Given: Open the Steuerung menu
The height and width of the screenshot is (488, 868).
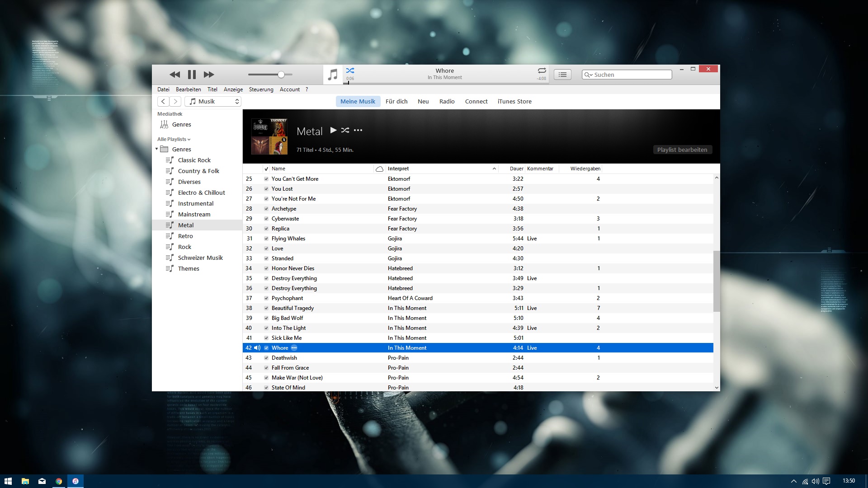Looking at the screenshot, I should tap(261, 89).
